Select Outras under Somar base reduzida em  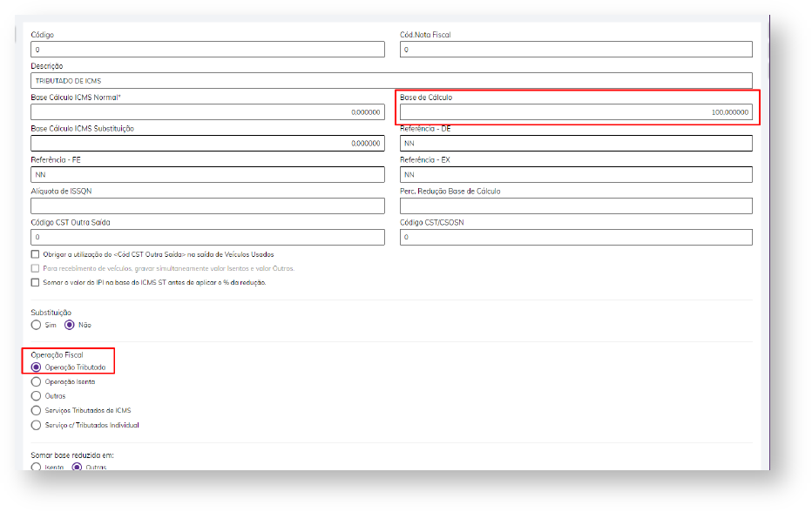pos(77,467)
